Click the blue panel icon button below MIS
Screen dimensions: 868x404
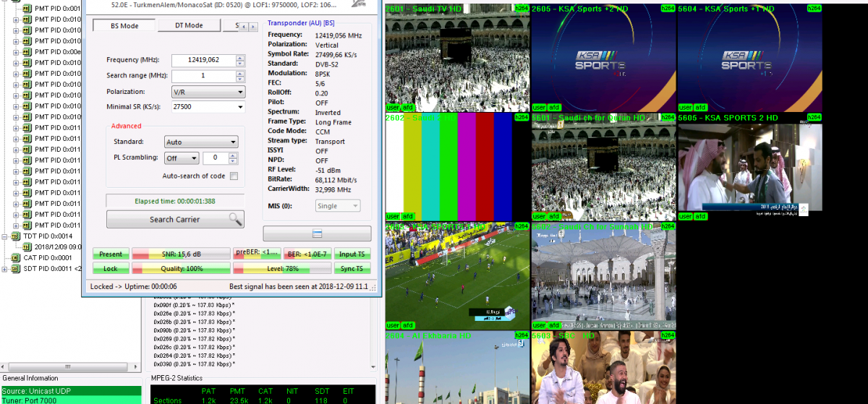[x=317, y=233]
